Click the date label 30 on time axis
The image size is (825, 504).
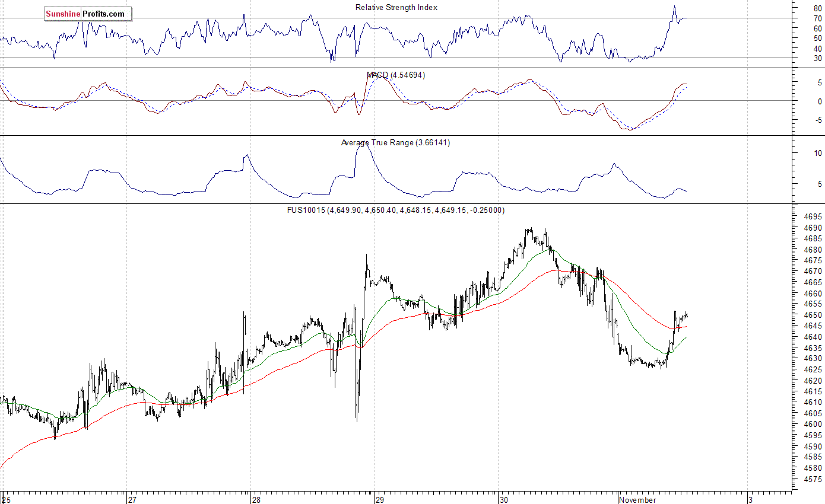click(x=504, y=500)
